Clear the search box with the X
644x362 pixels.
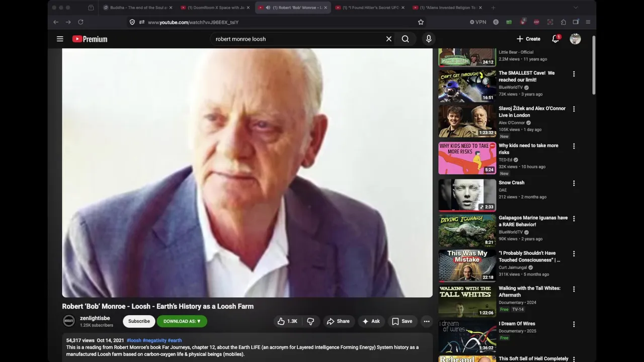coord(388,39)
